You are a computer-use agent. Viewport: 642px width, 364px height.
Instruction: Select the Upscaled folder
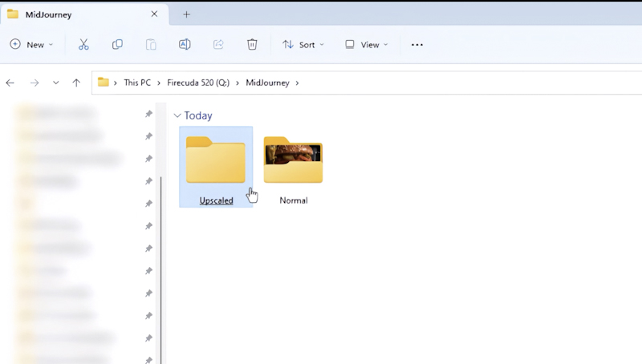point(216,167)
